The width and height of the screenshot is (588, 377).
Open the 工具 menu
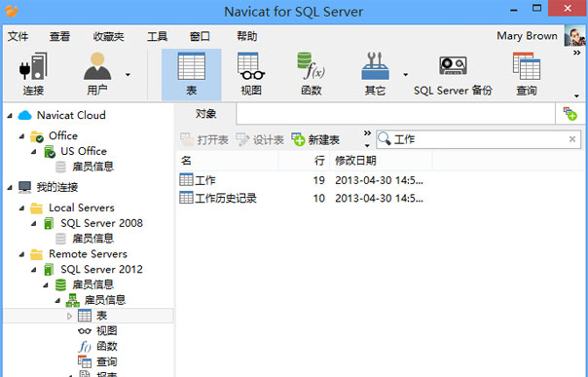(x=157, y=36)
